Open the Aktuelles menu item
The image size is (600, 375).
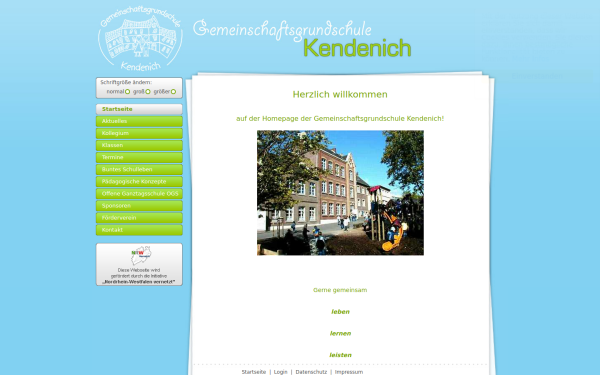[x=139, y=121]
